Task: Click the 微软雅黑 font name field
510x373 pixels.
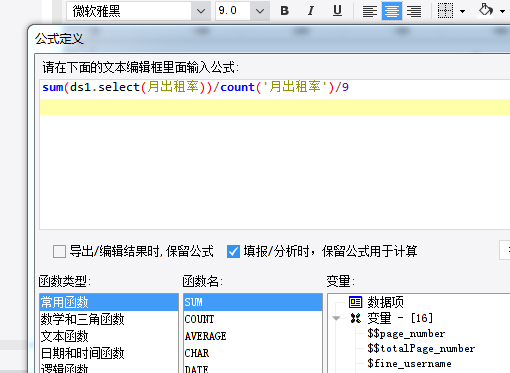Action: pyautogui.click(x=129, y=11)
